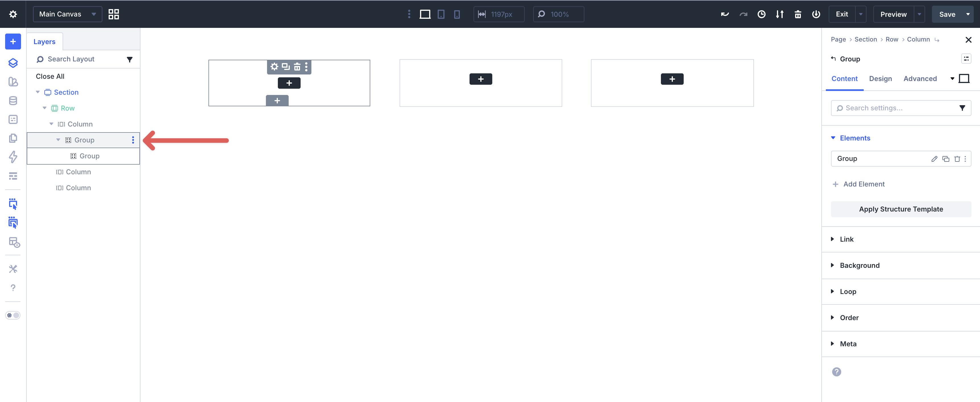Viewport: 980px width, 402px height.
Task: Toggle the small switch at the sidebar bottom
Action: (x=13, y=315)
